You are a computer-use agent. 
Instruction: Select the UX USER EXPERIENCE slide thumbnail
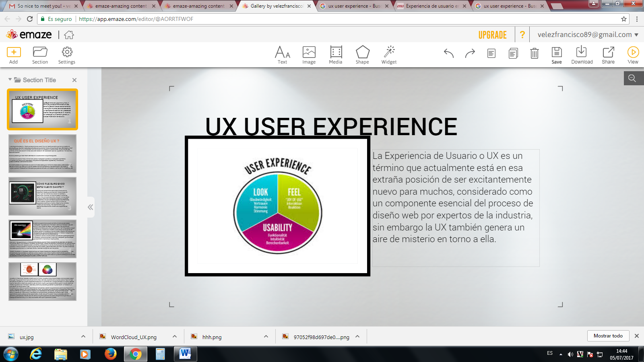[x=42, y=109]
